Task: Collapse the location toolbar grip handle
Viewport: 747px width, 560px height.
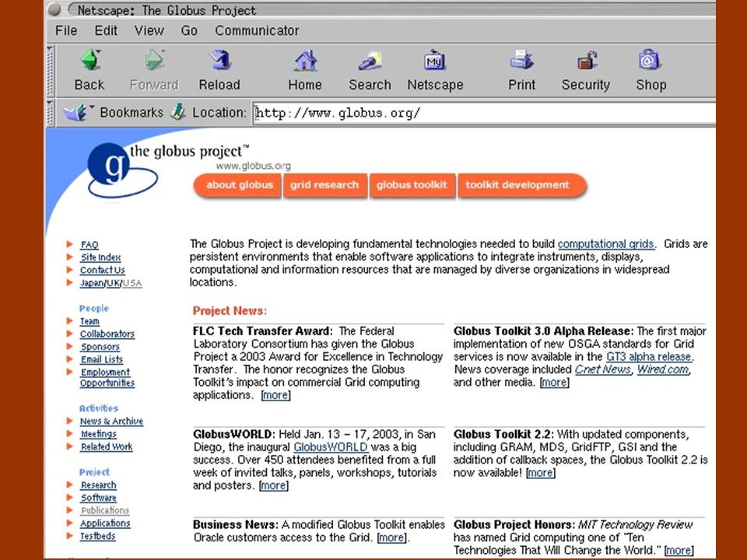Action: click(x=50, y=114)
